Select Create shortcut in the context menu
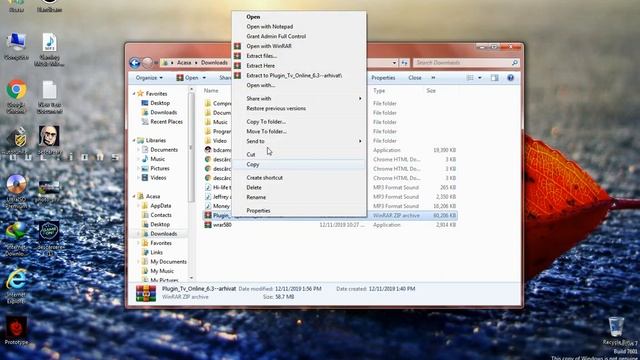This screenshot has width=640, height=360. [x=299, y=178]
